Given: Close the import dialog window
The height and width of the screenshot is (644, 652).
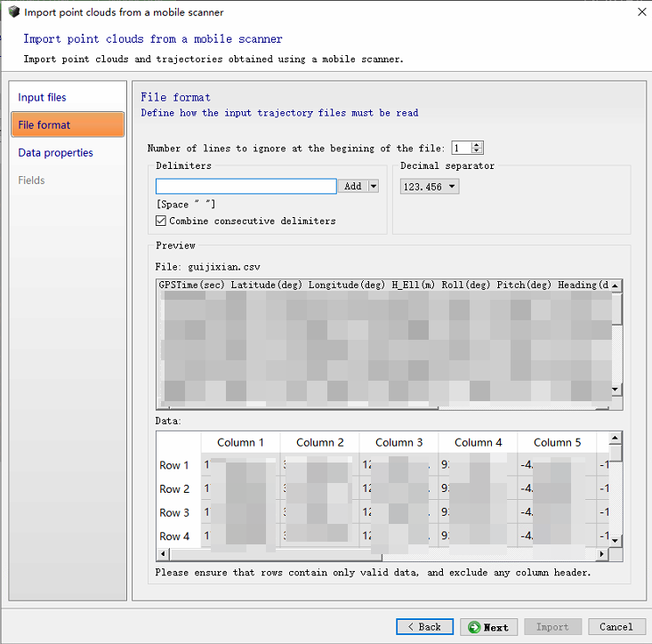Looking at the screenshot, I should point(641,12).
